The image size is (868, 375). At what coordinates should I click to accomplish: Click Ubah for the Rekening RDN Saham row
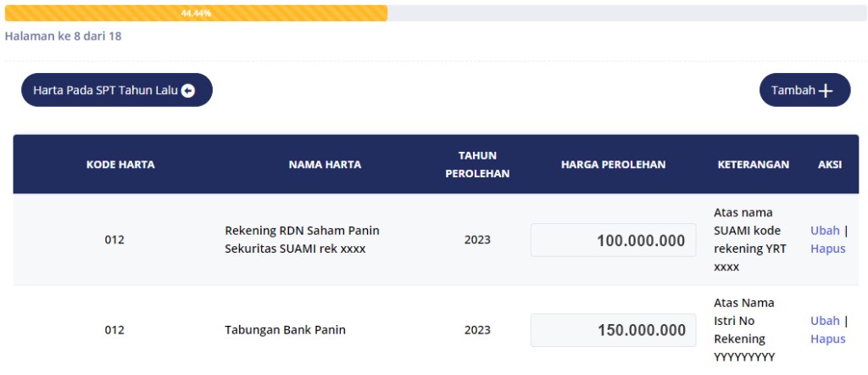point(825,230)
